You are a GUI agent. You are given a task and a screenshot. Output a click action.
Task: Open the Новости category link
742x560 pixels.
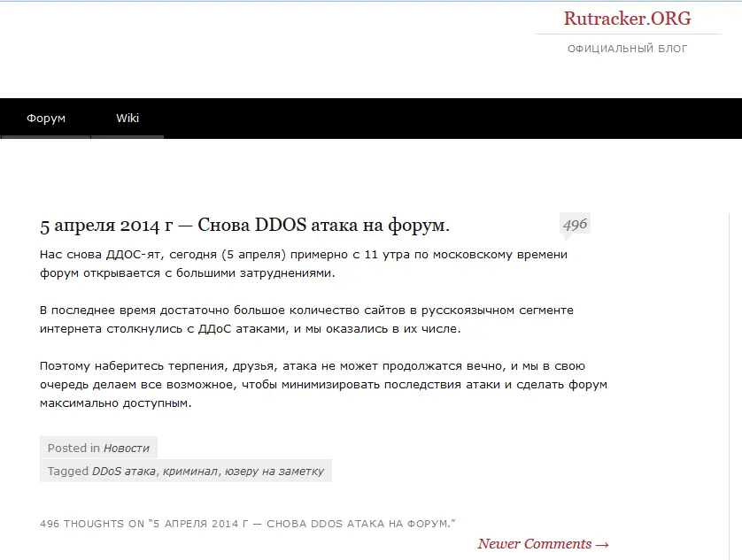click(127, 448)
